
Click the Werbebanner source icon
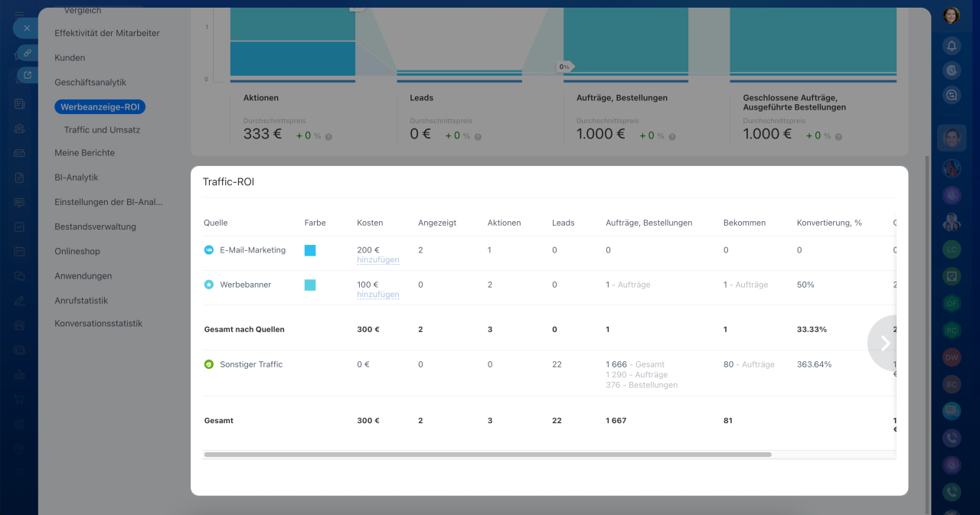[209, 285]
